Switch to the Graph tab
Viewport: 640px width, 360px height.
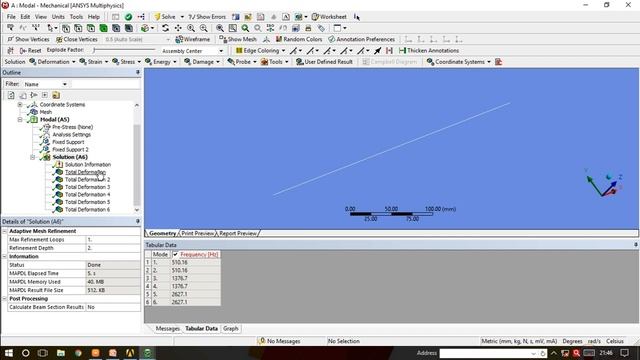231,329
